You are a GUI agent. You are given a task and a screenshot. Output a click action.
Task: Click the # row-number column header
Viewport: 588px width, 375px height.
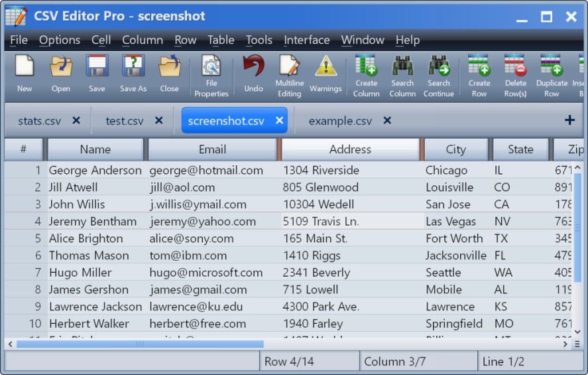click(x=23, y=149)
